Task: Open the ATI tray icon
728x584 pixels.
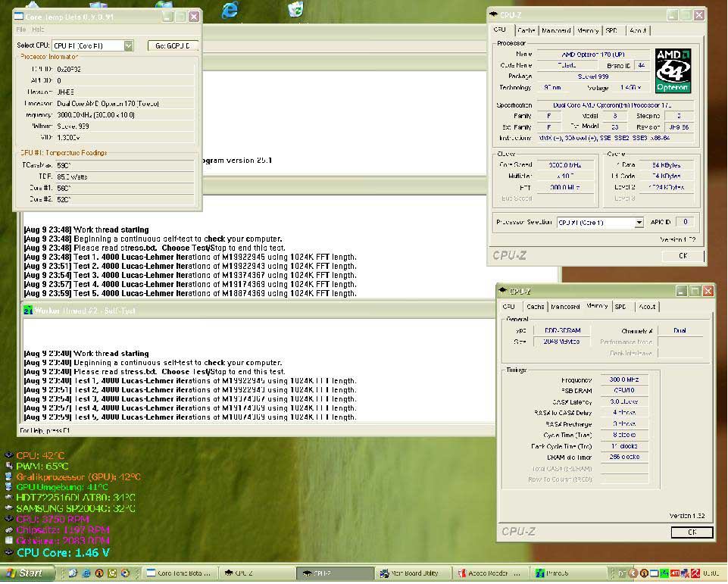Action: pyautogui.click(x=675, y=573)
